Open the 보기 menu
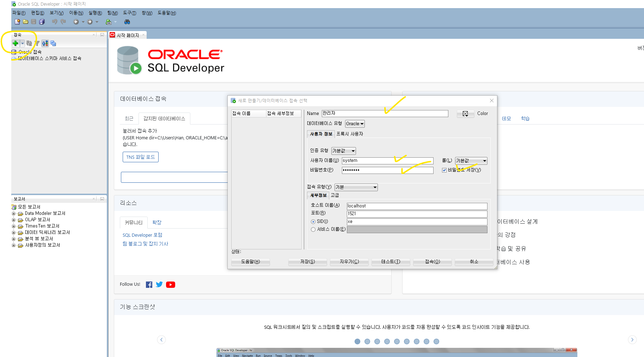 [56, 13]
